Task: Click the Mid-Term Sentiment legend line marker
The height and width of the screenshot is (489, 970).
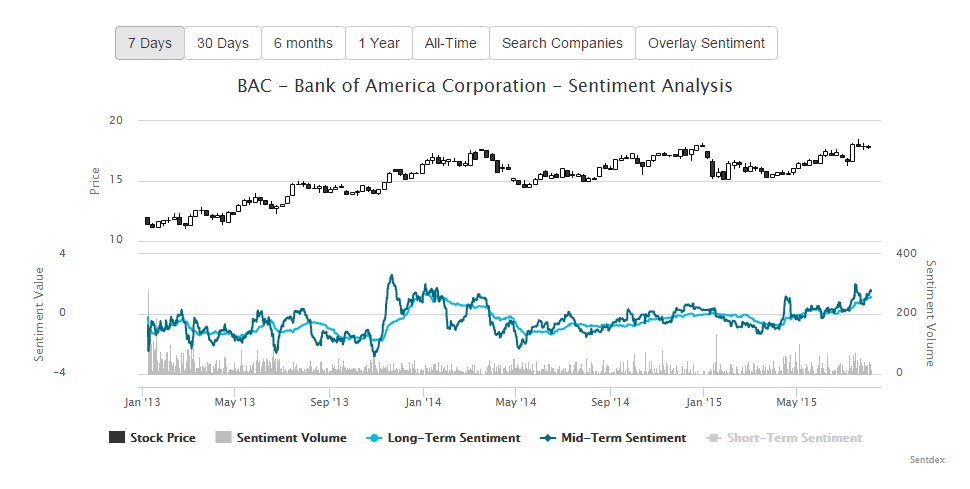Action: tap(547, 437)
